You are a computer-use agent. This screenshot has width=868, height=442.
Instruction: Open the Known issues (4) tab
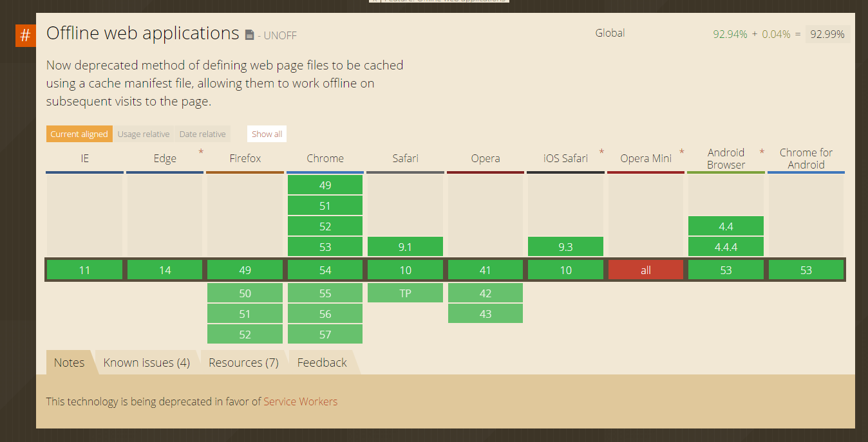(x=147, y=362)
